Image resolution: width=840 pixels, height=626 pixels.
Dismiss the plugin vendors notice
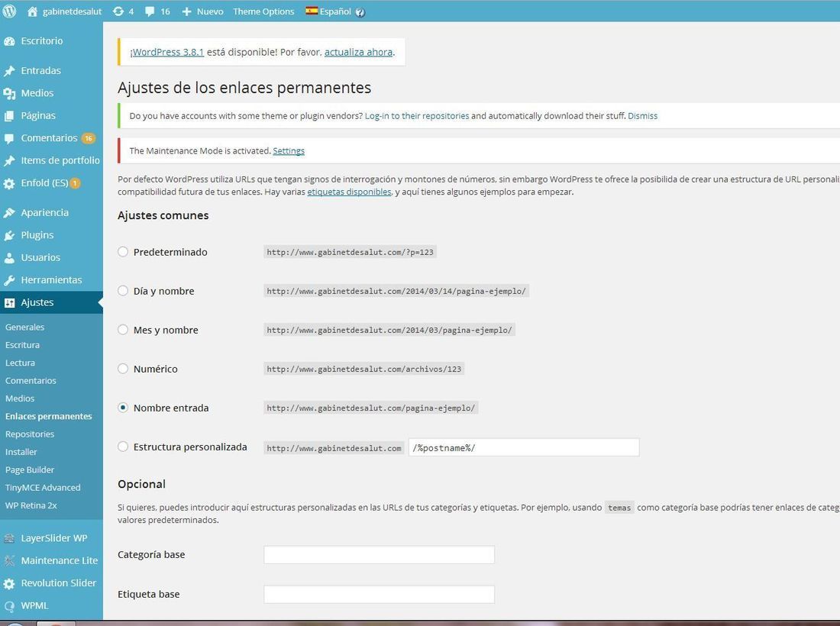point(642,116)
